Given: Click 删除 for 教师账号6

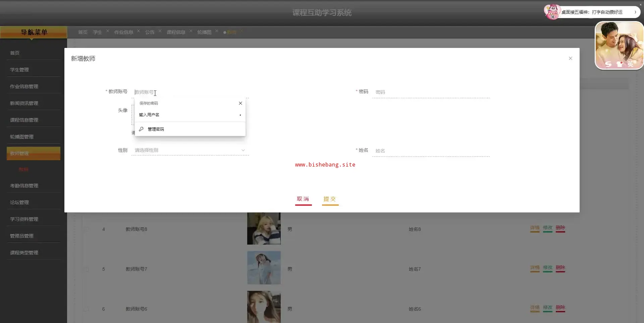Looking at the screenshot, I should [x=560, y=308].
